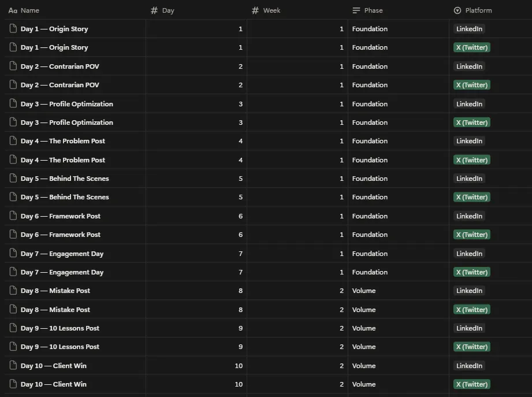This screenshot has width=532, height=397.
Task: Open page icon of Day 6 Framework Post LinkedIn row
Action: click(13, 216)
